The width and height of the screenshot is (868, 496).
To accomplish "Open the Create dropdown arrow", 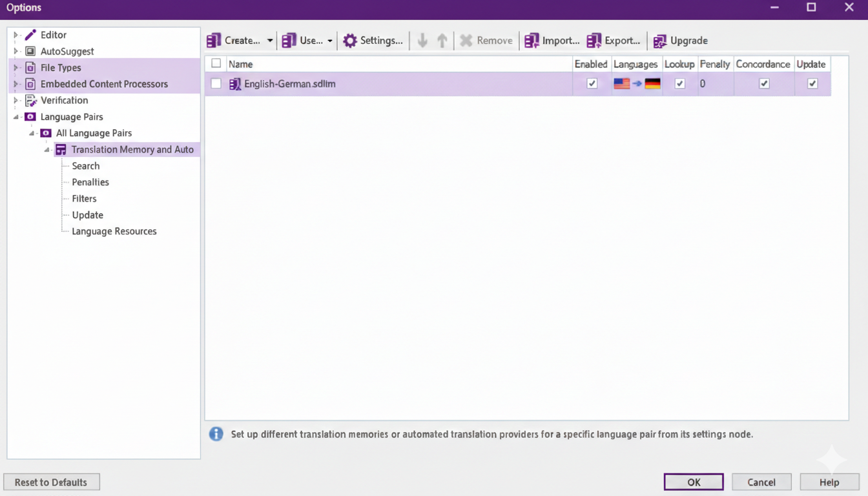I will click(x=270, y=41).
